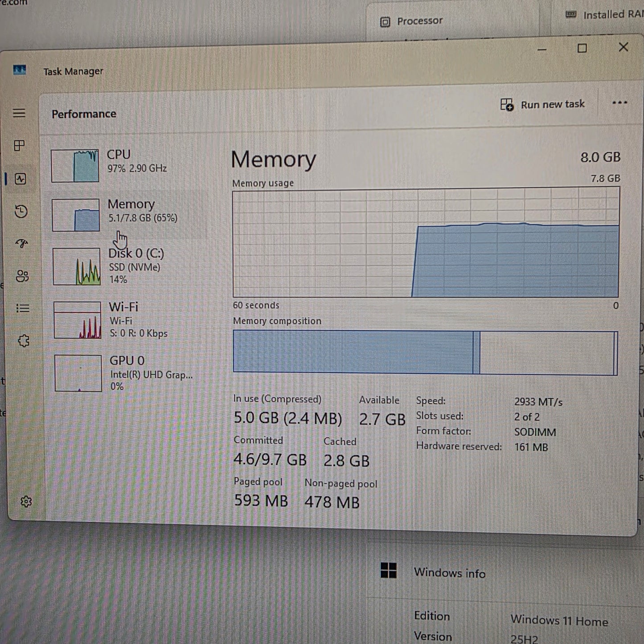Open the App history page icon

pyautogui.click(x=21, y=211)
